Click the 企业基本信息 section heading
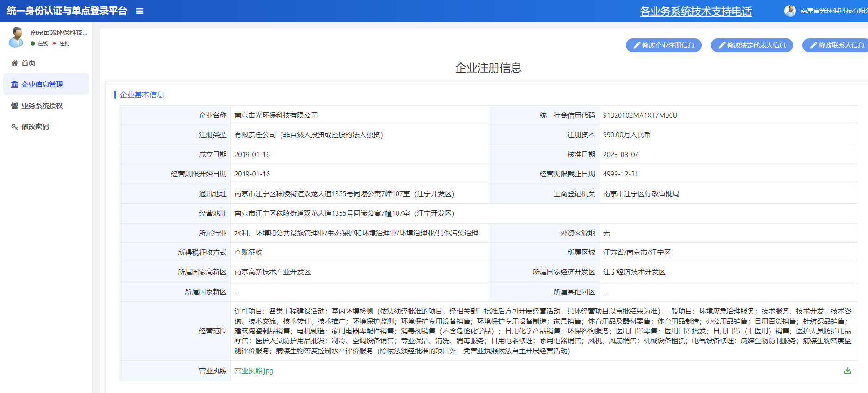Viewport: 868px width, 393px height. 142,95
